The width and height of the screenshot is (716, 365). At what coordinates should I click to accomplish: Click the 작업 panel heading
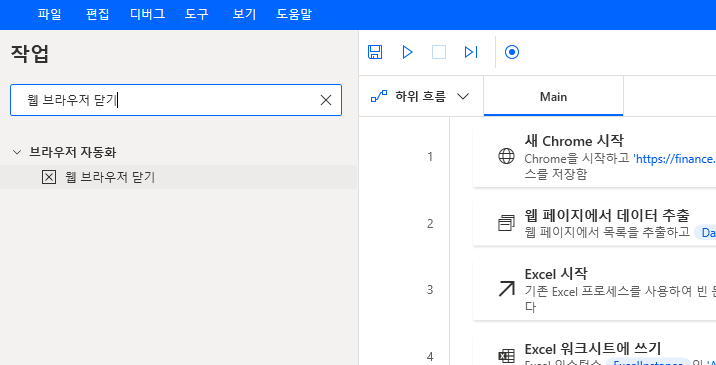[30, 54]
